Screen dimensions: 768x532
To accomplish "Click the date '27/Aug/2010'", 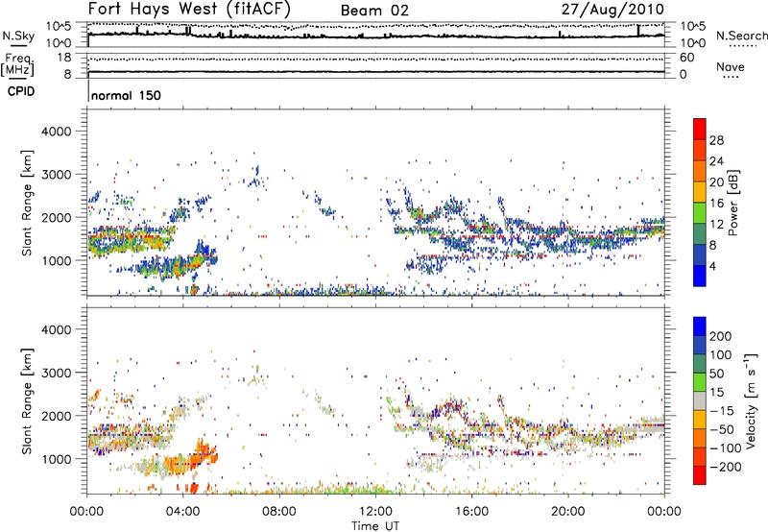I will [612, 10].
